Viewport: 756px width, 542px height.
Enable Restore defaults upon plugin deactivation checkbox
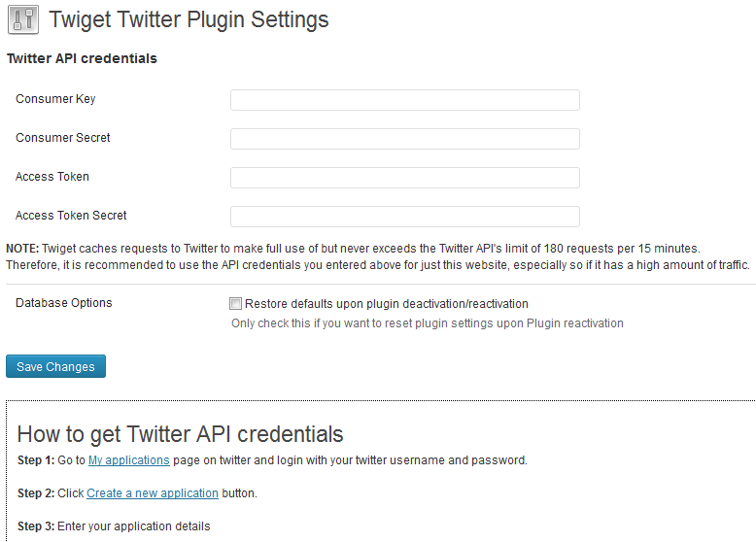coord(235,303)
